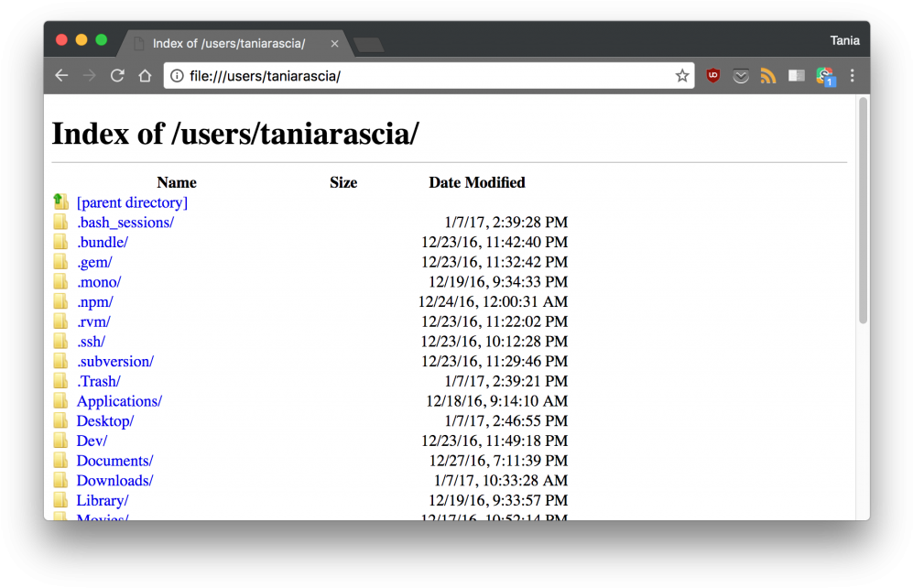This screenshot has width=913, height=588.
Task: Click the Tania profile name
Action: click(x=844, y=40)
